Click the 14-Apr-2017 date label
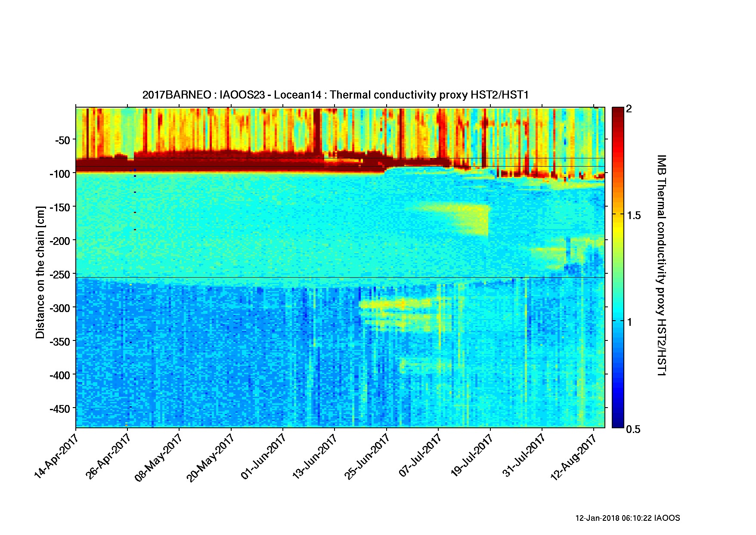756x535 pixels. point(56,456)
